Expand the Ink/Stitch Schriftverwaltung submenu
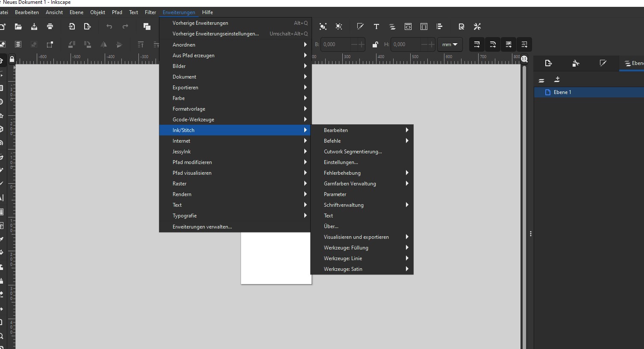644x349 pixels. (344, 205)
